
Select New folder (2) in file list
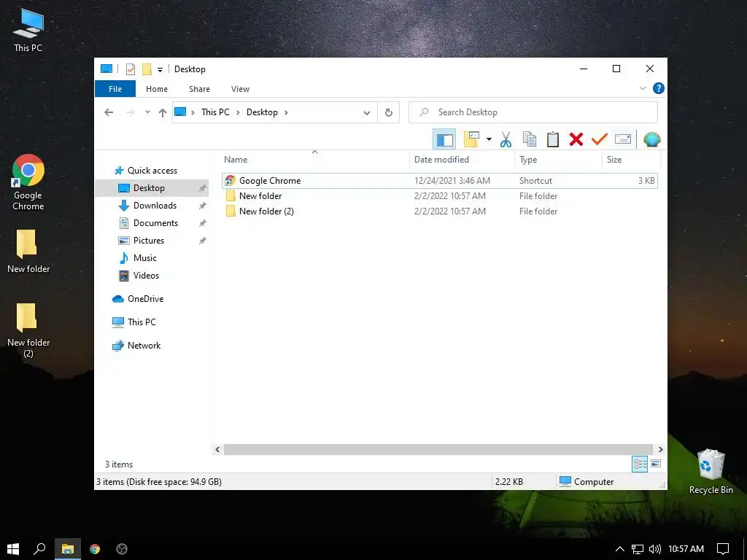(x=440, y=211)
